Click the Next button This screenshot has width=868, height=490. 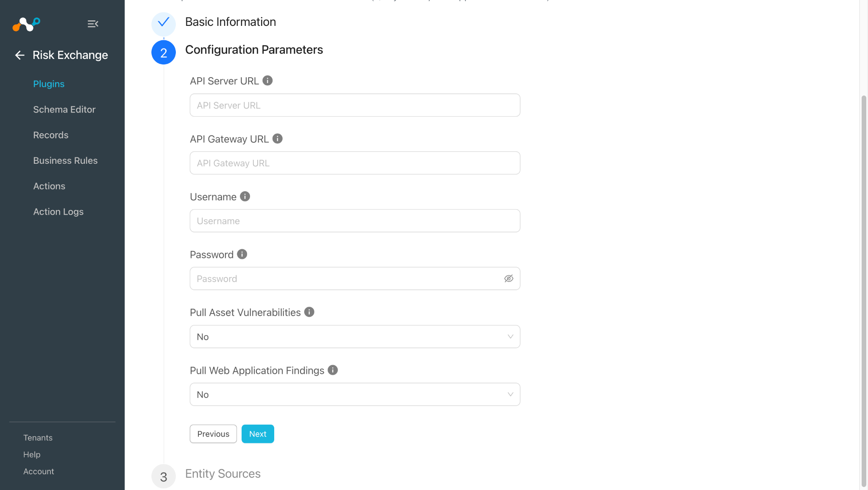[258, 434]
